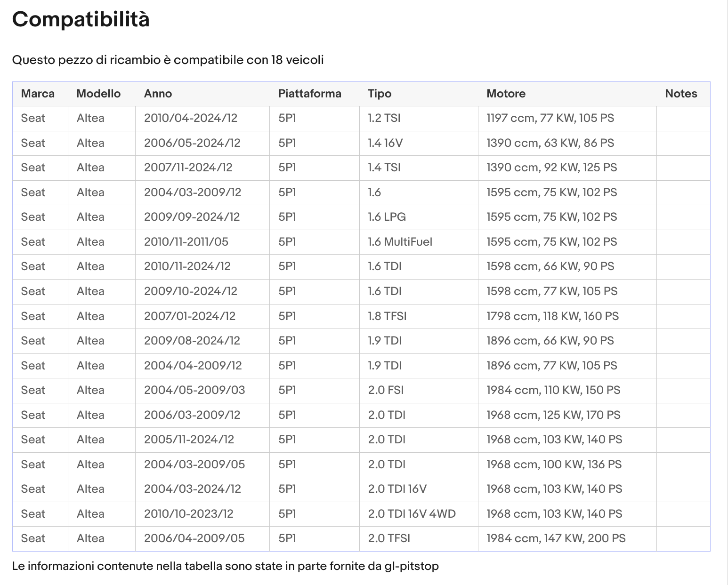Select the 2.0 TDI 16V 4WD cell
This screenshot has width=728, height=585.
click(x=412, y=514)
